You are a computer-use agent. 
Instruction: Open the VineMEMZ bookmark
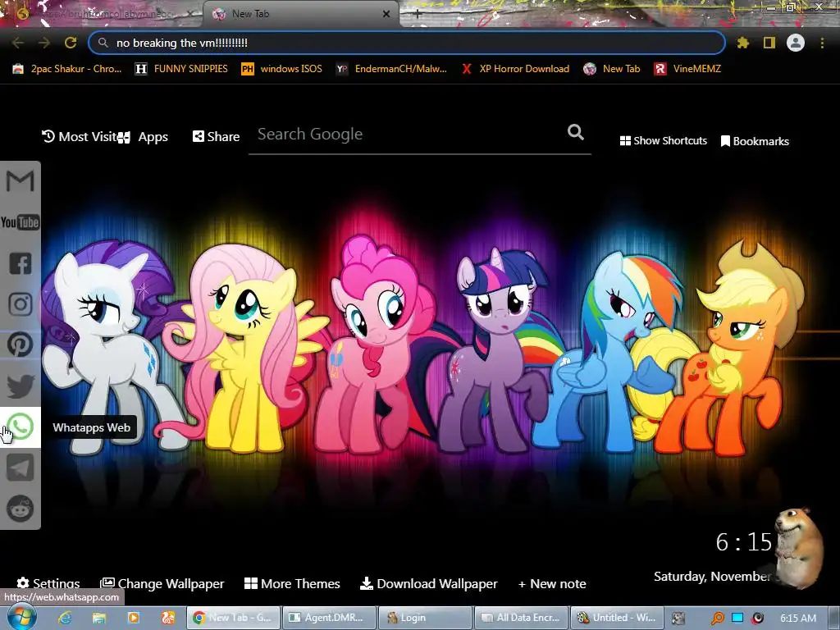[688, 69]
